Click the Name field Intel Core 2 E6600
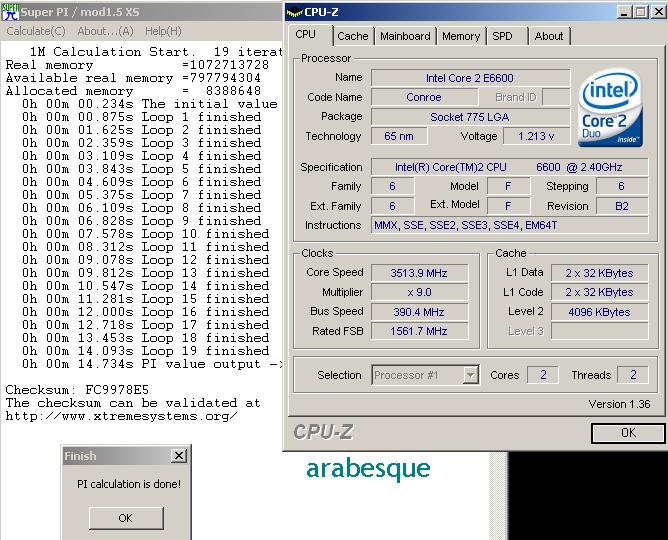The image size is (668, 540). [x=470, y=78]
